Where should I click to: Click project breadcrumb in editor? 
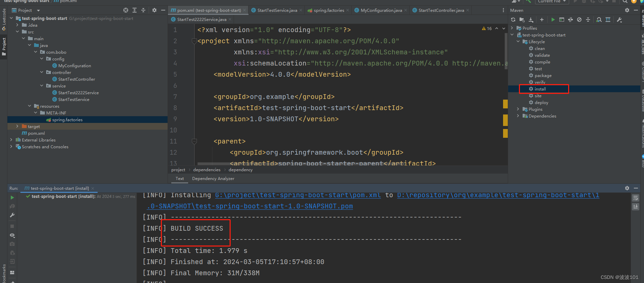pos(178,170)
